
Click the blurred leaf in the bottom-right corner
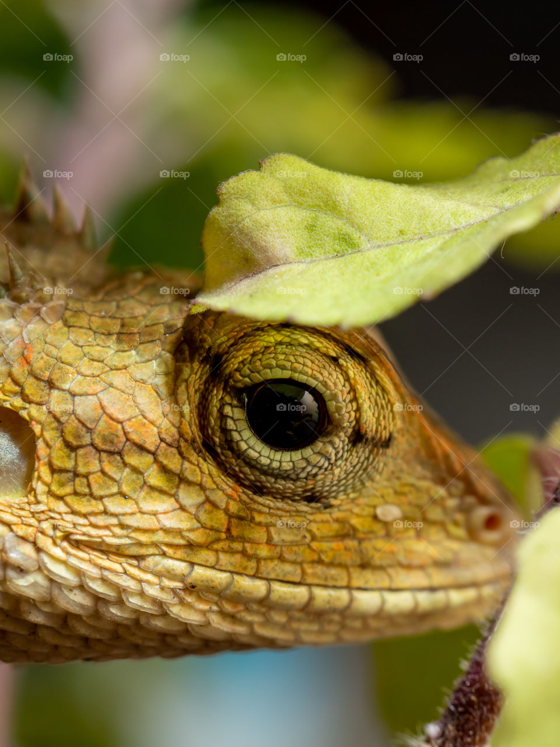[x=528, y=642]
